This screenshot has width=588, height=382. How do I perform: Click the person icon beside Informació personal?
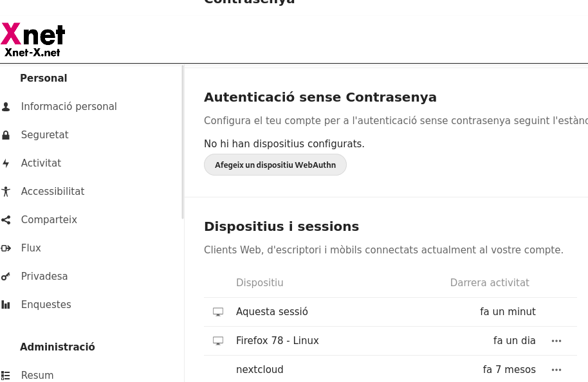[x=6, y=107]
